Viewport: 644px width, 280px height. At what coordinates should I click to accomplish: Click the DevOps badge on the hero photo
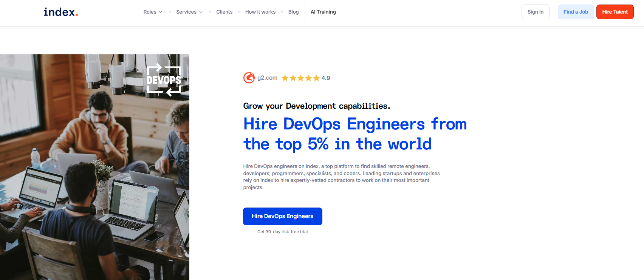click(x=164, y=80)
